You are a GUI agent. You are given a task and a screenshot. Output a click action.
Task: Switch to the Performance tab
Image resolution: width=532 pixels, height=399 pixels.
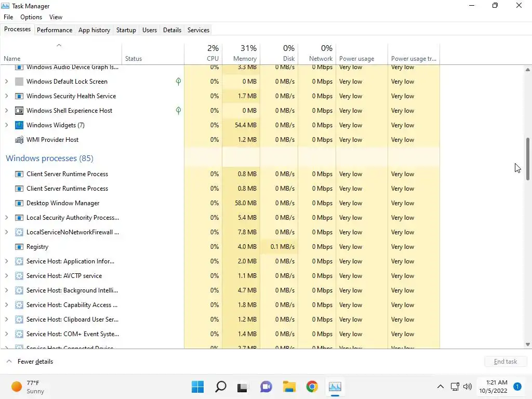[55, 30]
